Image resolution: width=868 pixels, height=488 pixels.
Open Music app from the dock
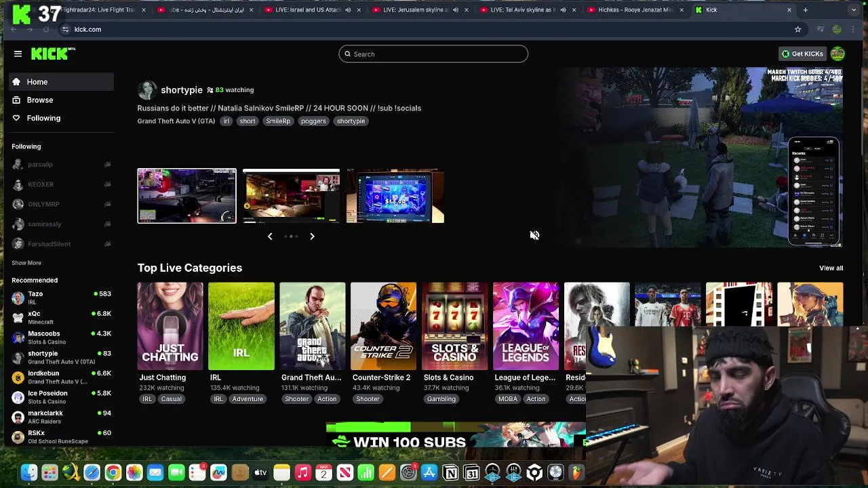303,473
